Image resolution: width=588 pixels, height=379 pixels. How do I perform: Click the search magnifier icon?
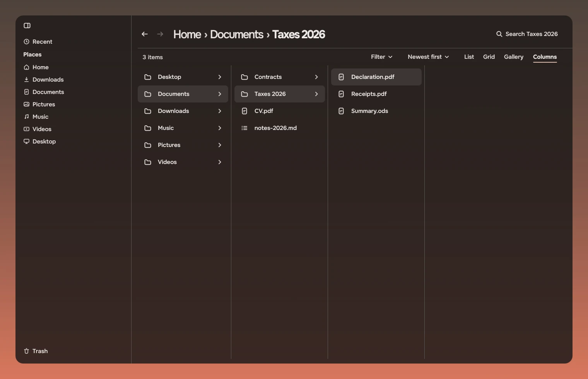point(499,34)
